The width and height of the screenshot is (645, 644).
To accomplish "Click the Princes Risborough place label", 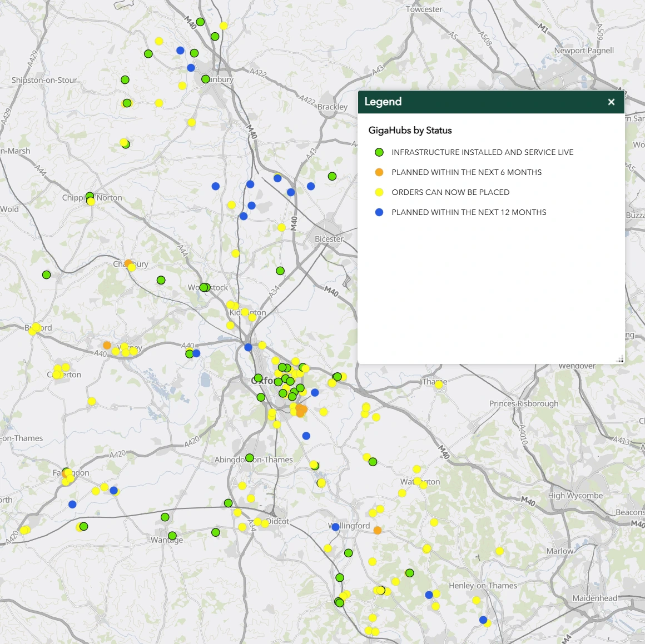I will point(524,403).
